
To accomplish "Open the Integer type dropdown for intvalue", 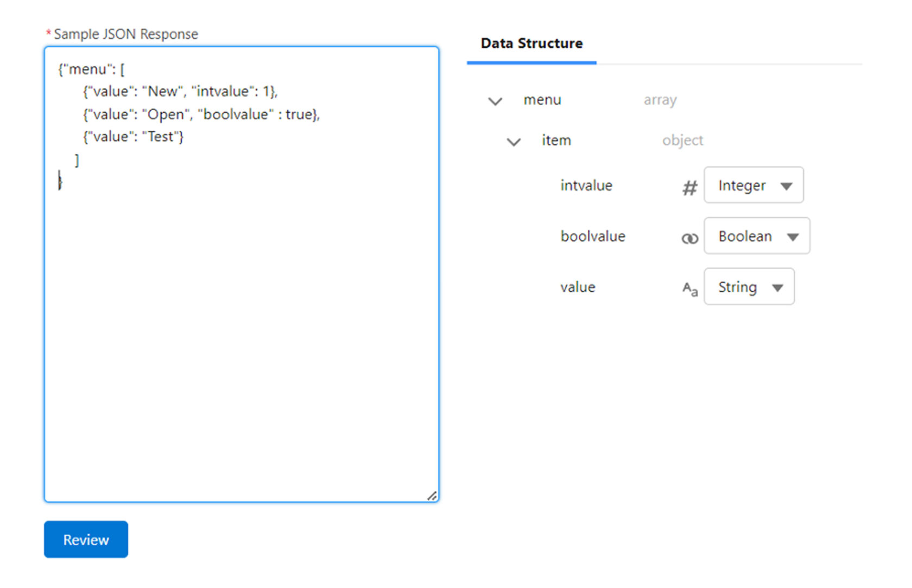I will point(753,186).
